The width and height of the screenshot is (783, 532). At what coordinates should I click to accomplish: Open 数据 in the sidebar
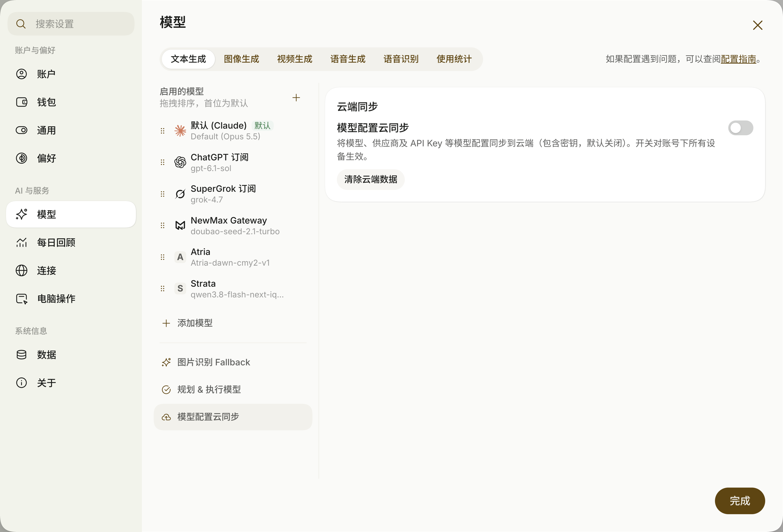point(71,355)
